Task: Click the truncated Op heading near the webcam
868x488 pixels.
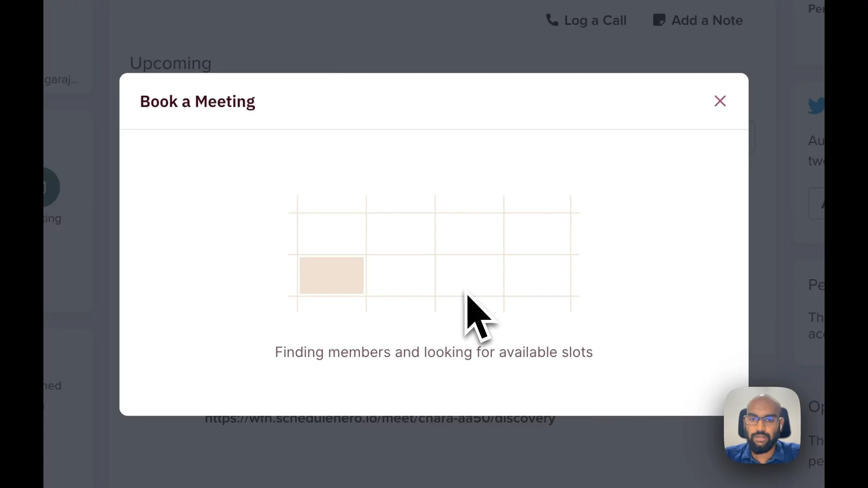Action: [816, 407]
